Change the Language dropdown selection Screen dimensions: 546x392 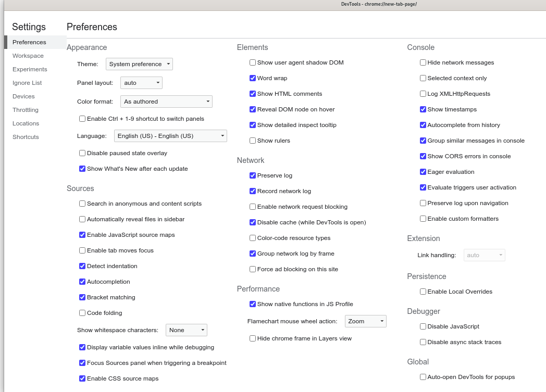tap(170, 136)
